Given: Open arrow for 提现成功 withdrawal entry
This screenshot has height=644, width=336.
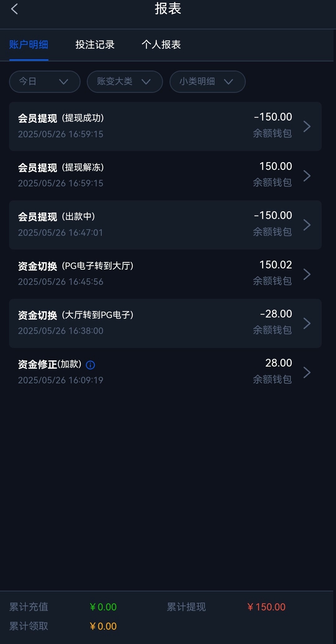Looking at the screenshot, I should pos(307,126).
